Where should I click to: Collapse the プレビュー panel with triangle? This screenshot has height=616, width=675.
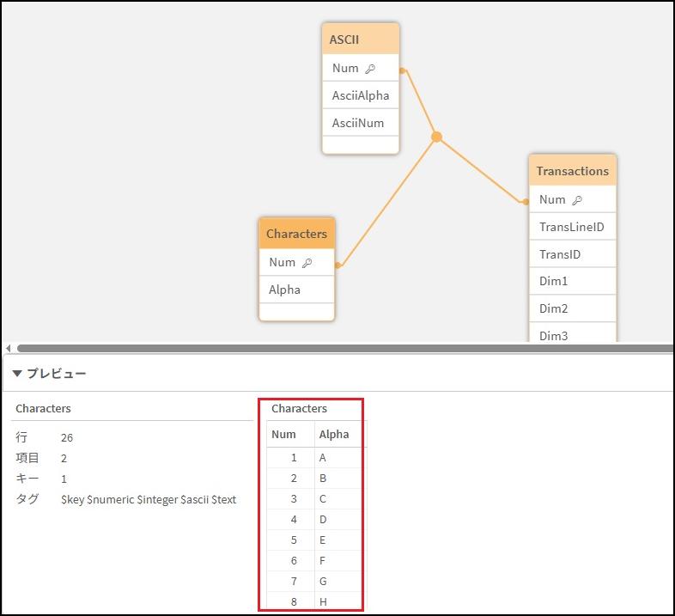point(16,374)
